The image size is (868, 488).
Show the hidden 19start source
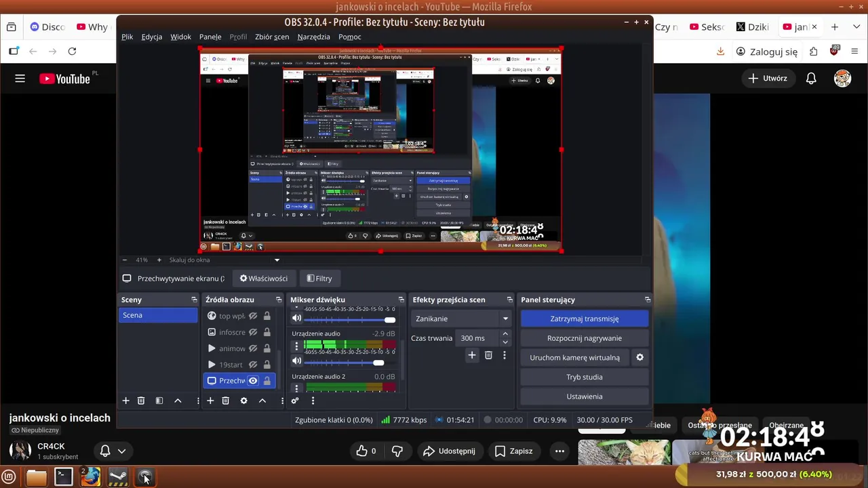pyautogui.click(x=253, y=365)
